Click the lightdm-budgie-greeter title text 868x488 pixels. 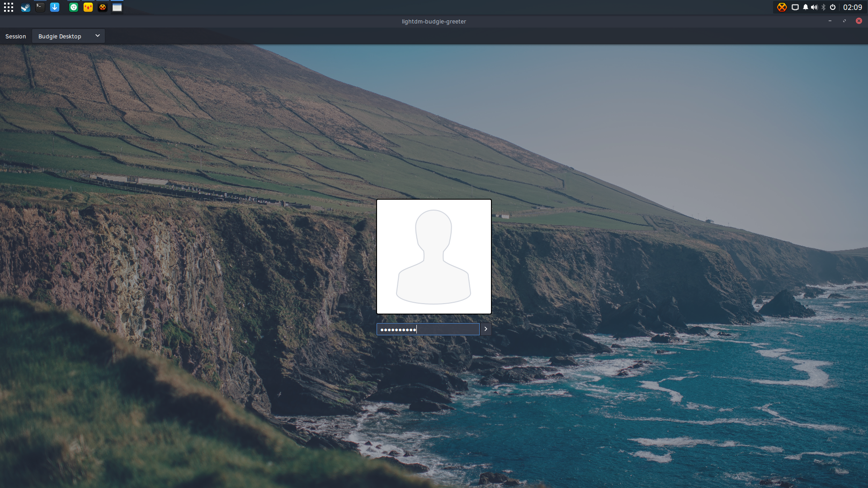434,21
